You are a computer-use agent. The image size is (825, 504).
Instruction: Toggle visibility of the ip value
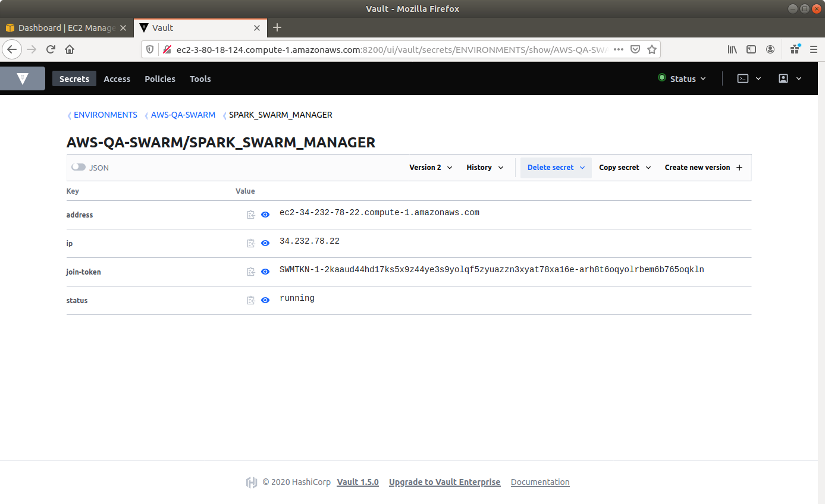coord(265,244)
